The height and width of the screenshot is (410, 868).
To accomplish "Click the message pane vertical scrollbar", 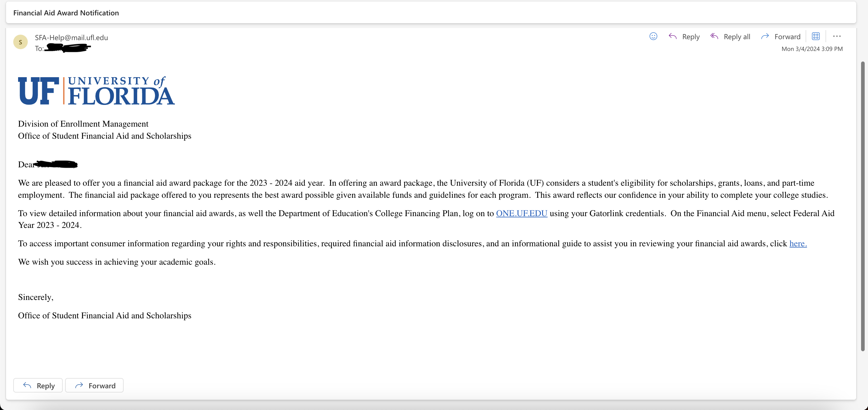I will pos(862,206).
